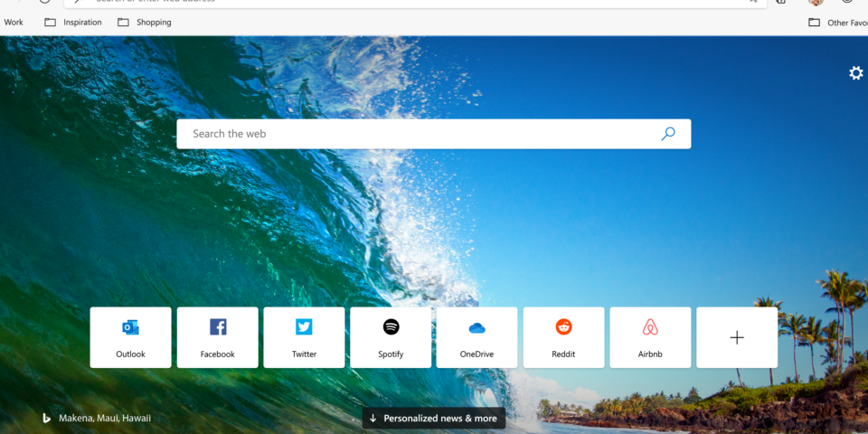Open the Spotify quick link tile
The height and width of the screenshot is (434, 868).
click(391, 337)
